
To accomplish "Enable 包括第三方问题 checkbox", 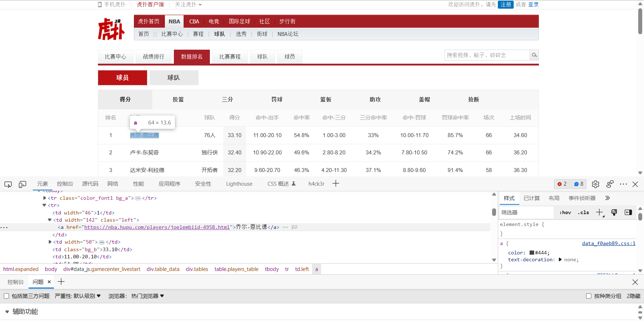I will tap(6, 296).
